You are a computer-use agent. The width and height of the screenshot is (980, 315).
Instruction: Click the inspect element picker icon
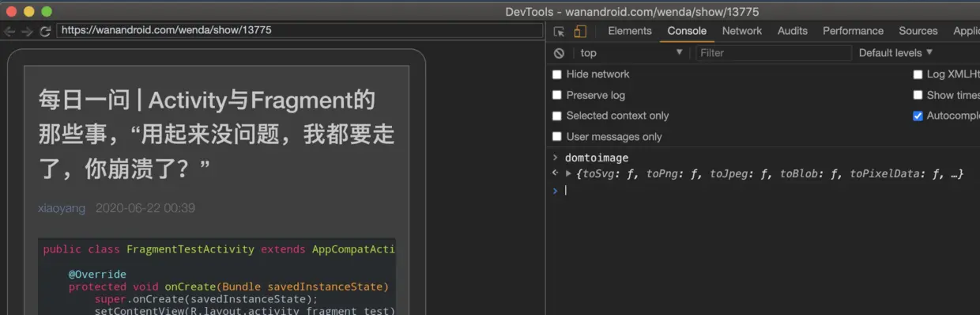559,31
